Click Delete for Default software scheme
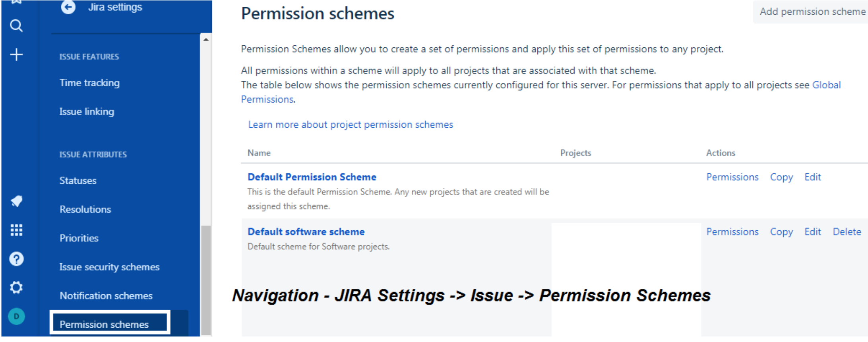Image resolution: width=868 pixels, height=342 pixels. [x=847, y=232]
